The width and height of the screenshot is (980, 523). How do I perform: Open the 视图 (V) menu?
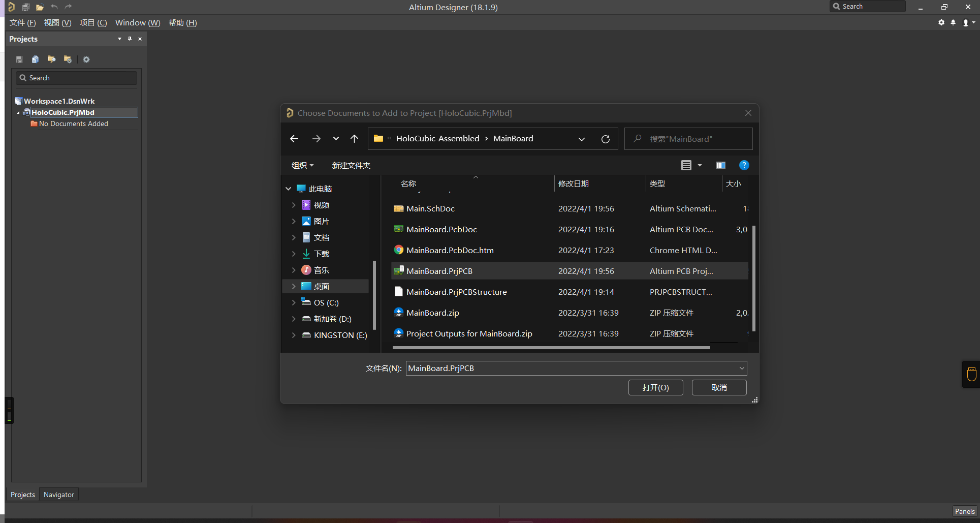[57, 22]
